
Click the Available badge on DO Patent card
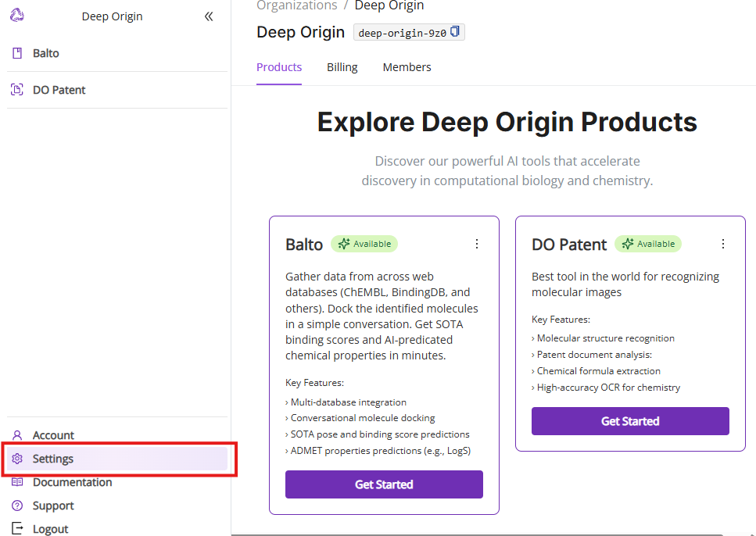pyautogui.click(x=648, y=244)
